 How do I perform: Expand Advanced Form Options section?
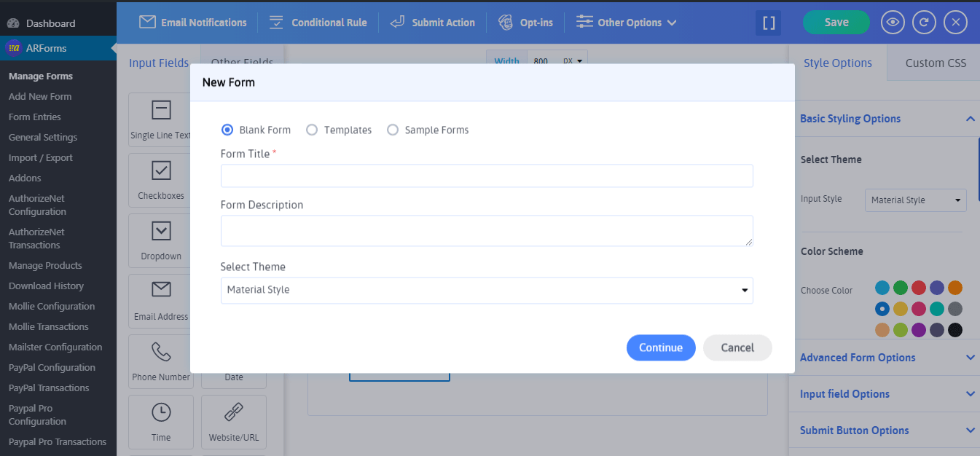[970, 358]
